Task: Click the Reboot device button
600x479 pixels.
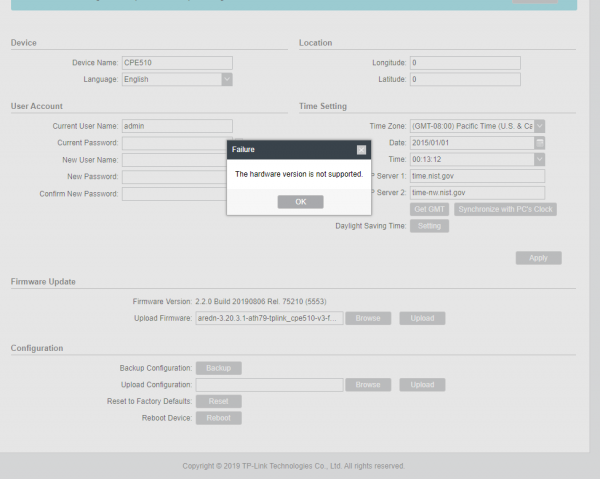Action: tap(218, 418)
